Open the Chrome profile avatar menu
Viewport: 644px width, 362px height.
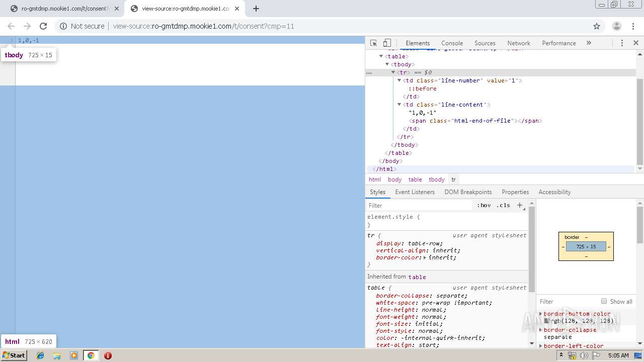coord(617,26)
